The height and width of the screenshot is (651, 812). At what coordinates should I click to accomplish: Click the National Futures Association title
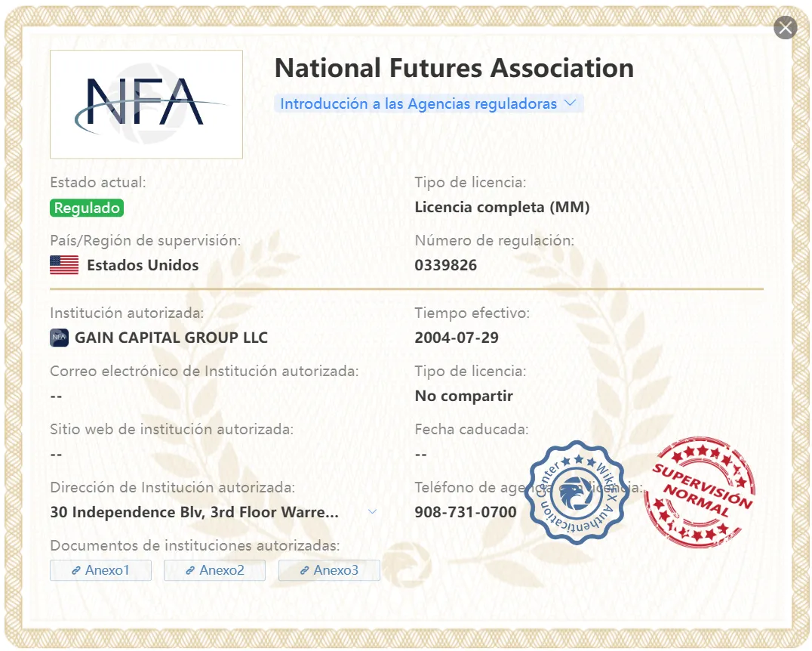point(454,68)
